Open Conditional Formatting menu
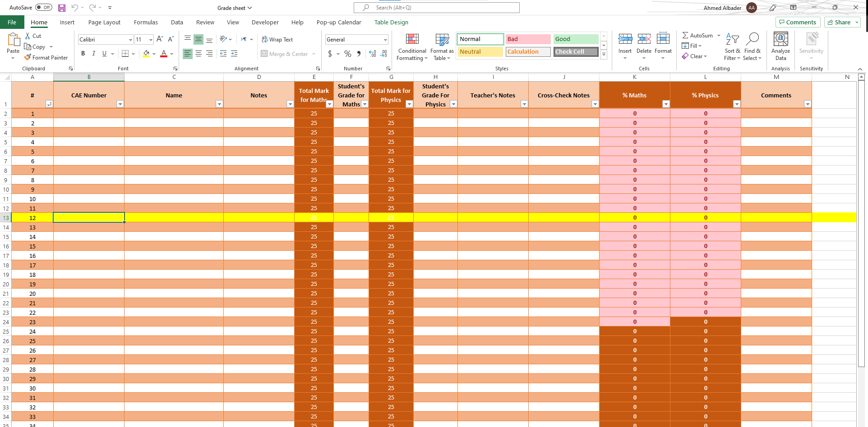Image resolution: width=868 pixels, height=427 pixels. (412, 47)
